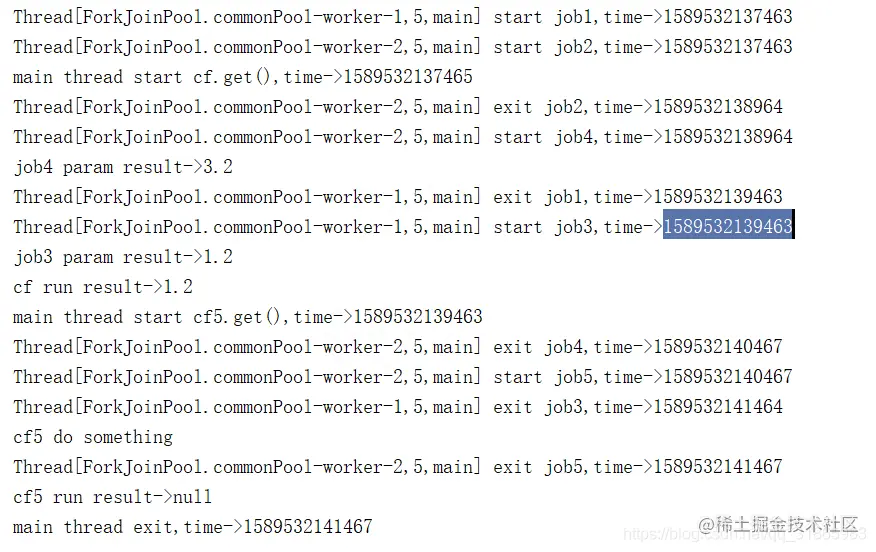Click the 稀土掘金技术社区 watermark text

coord(778,524)
